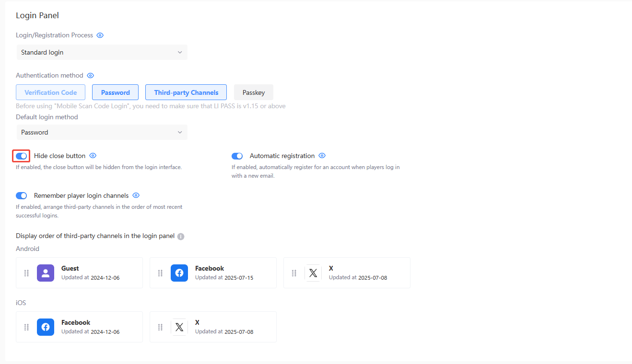
Task: Click the X channel card under Android
Action: tap(347, 273)
